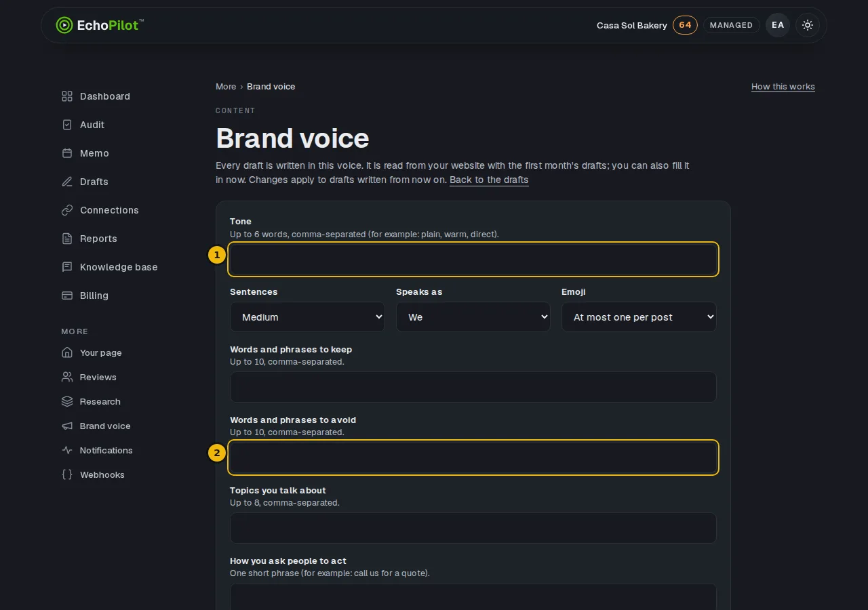Click the Notifications pulse icon
This screenshot has width=868, height=610.
click(67, 450)
